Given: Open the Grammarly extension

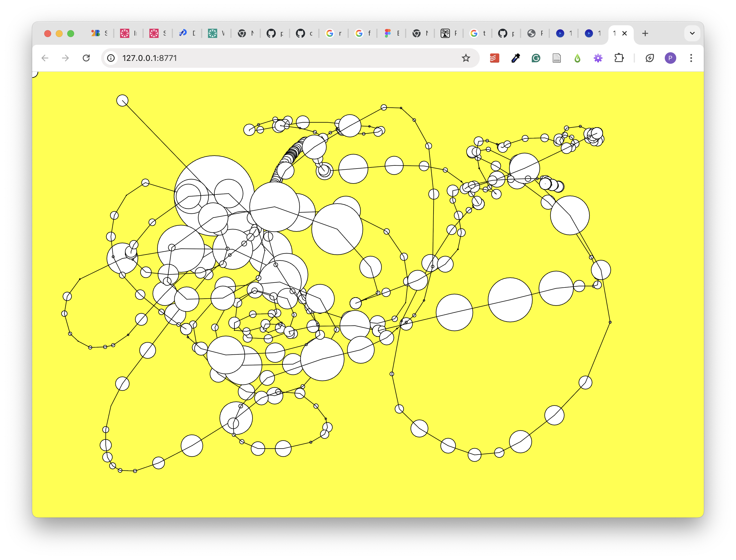Looking at the screenshot, I should [x=536, y=58].
